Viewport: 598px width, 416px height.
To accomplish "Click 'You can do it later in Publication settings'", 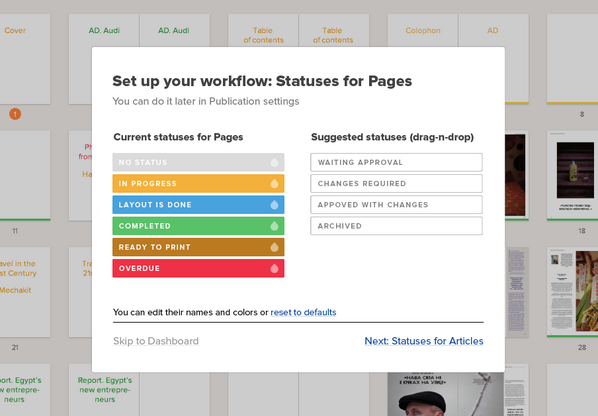I will point(206,101).
